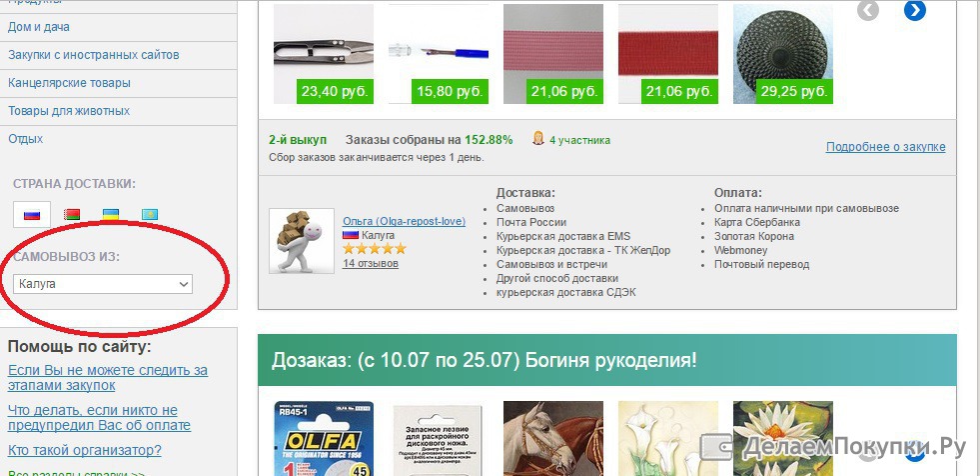Open organizer profile Ольга (Olga-repost-love)
The height and width of the screenshot is (476, 980).
click(x=404, y=221)
